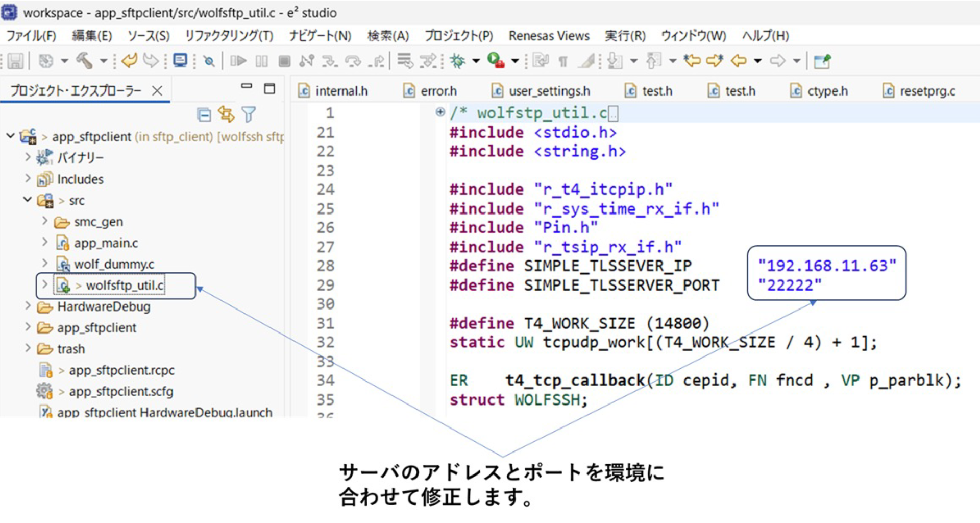Click the Skip All Breakpoints icon
Screen dimensions: 980x523
coord(209,61)
